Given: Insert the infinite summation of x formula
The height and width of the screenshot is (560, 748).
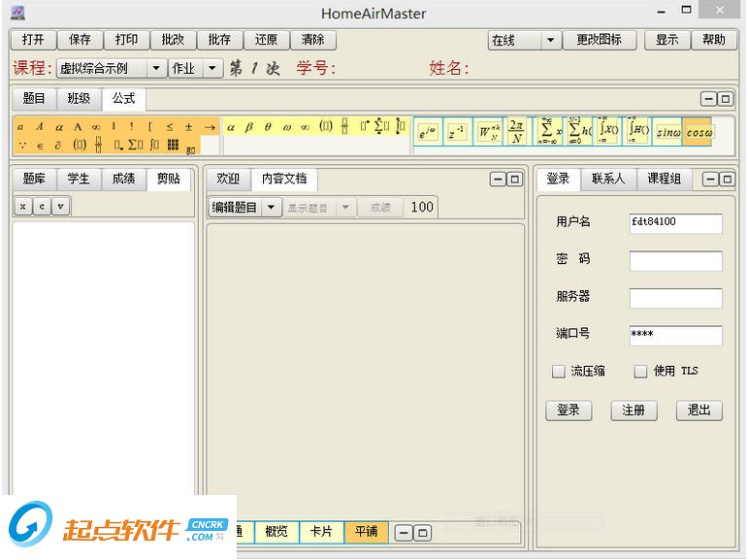Looking at the screenshot, I should pos(549,132).
